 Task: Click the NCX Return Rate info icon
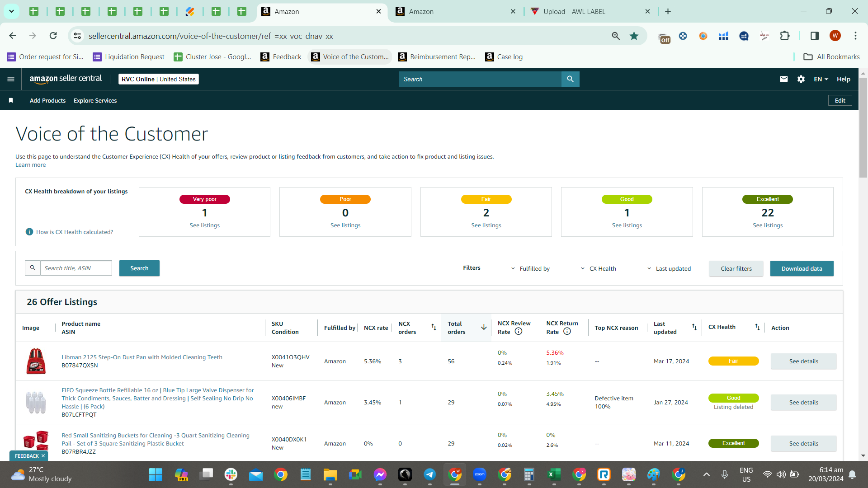[567, 331]
